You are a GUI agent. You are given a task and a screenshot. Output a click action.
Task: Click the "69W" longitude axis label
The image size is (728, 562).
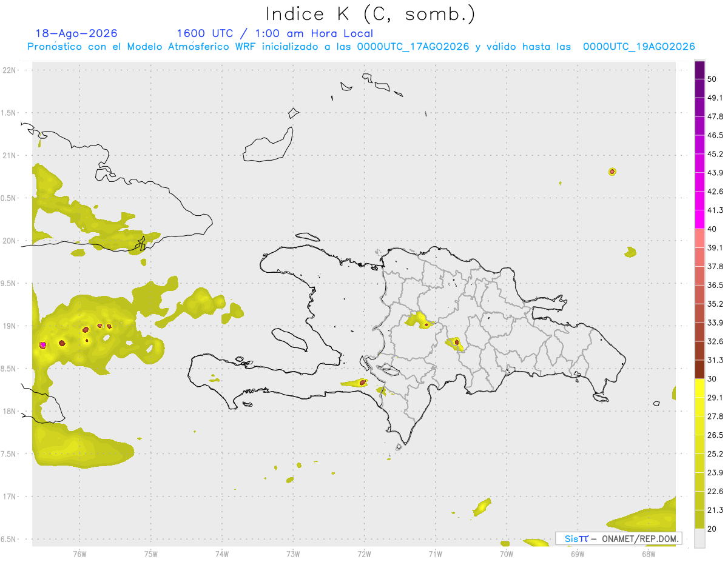[x=578, y=554]
